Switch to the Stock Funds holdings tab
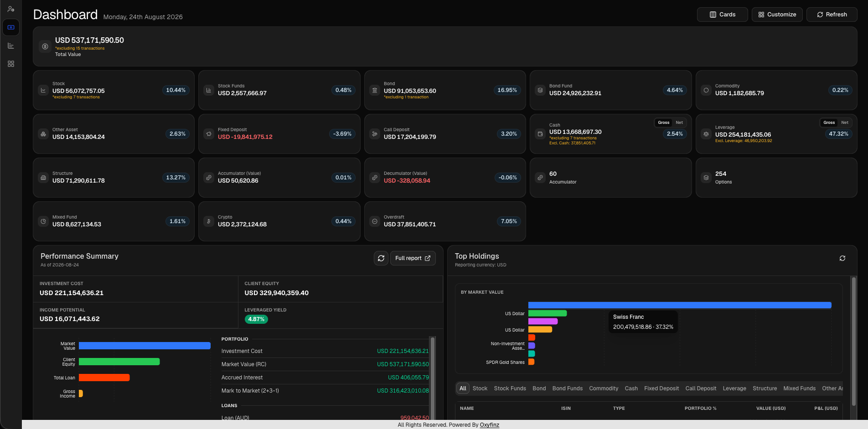Image resolution: width=868 pixels, height=429 pixels. click(510, 388)
